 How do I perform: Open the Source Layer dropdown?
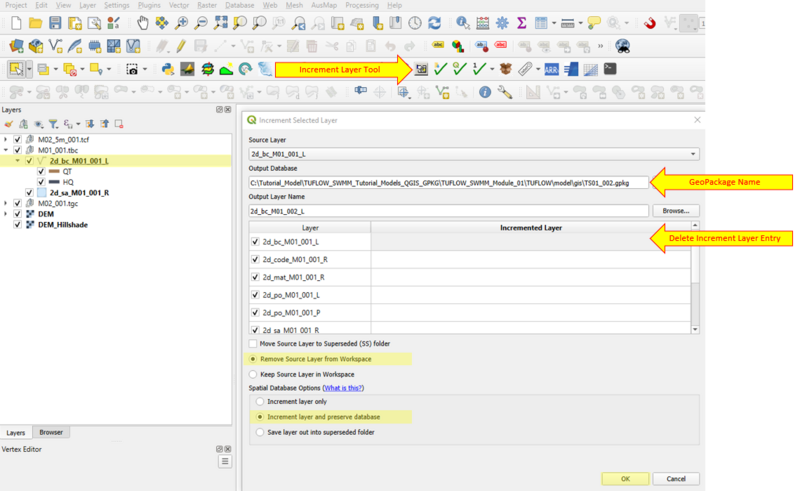click(x=694, y=154)
